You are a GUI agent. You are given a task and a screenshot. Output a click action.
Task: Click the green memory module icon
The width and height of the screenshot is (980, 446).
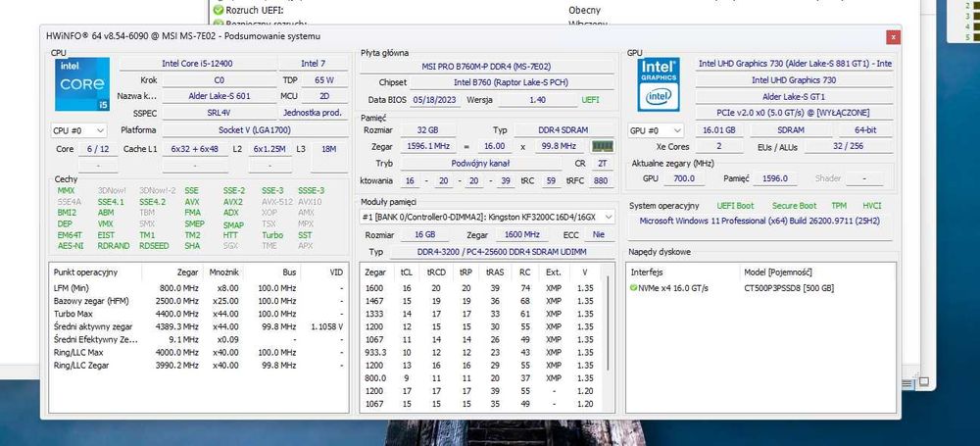pos(603,146)
